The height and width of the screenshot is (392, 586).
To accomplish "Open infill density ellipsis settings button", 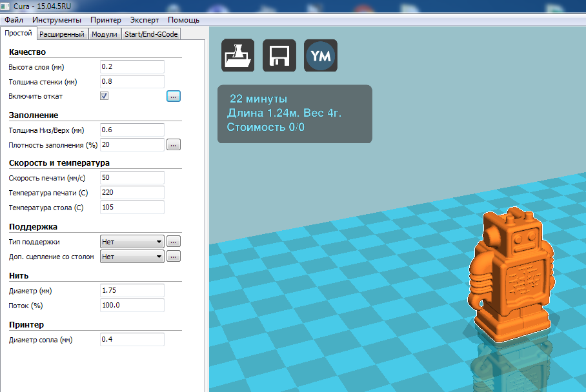I will pyautogui.click(x=174, y=144).
